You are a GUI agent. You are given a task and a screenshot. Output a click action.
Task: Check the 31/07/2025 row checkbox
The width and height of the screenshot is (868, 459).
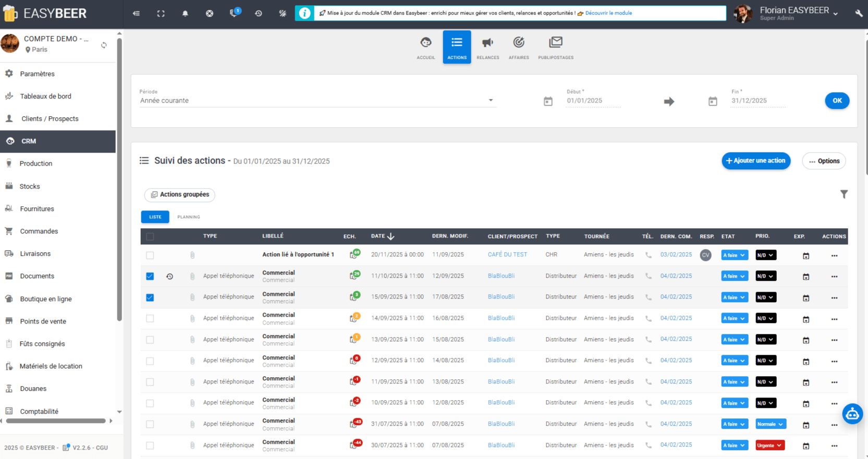click(x=150, y=424)
